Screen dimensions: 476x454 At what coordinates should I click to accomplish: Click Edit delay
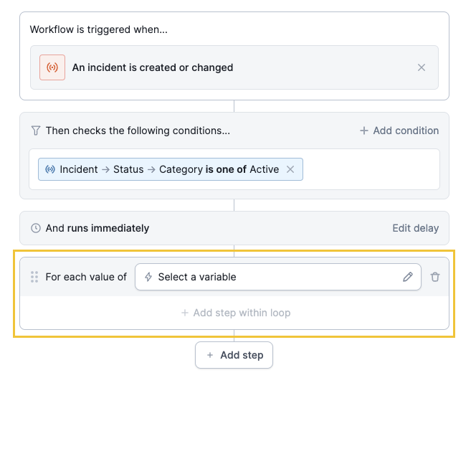pos(415,228)
